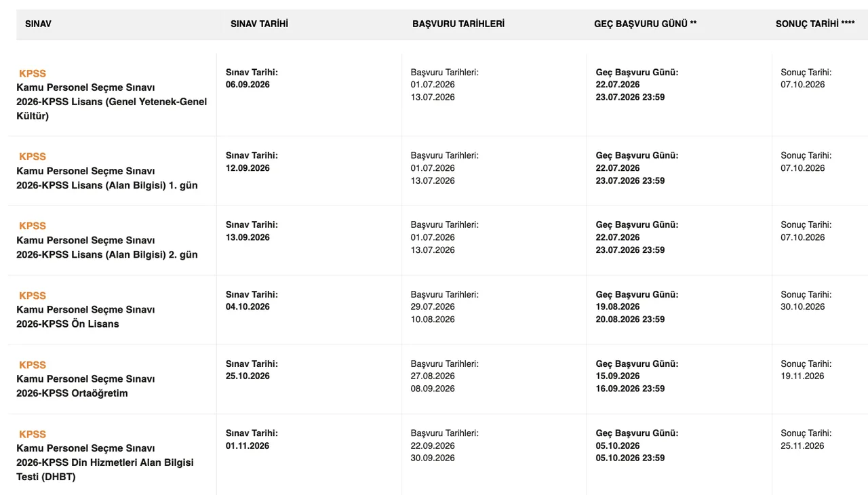Click the SONUÇ TARİHİ column header
Screen dimensions: 868x495
click(x=814, y=24)
